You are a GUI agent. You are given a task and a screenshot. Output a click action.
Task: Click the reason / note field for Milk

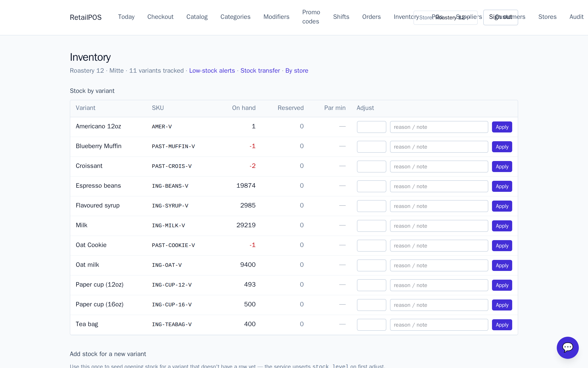pyautogui.click(x=439, y=226)
